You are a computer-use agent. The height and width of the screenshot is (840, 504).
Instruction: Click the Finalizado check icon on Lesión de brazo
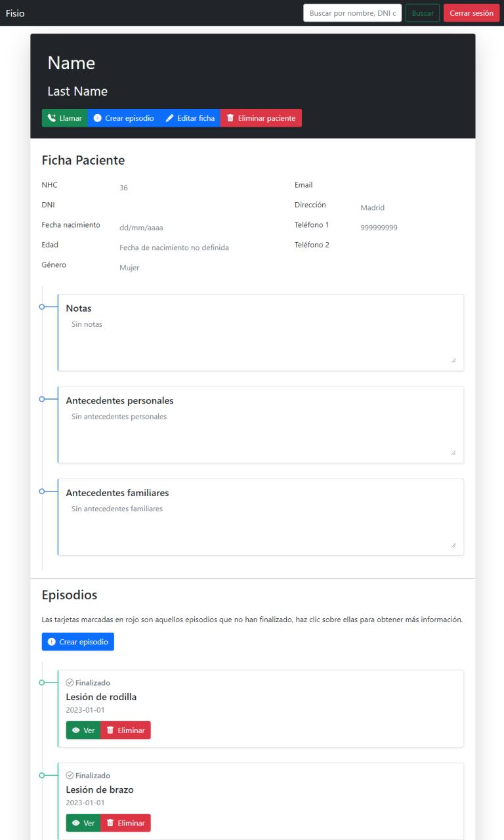70,775
